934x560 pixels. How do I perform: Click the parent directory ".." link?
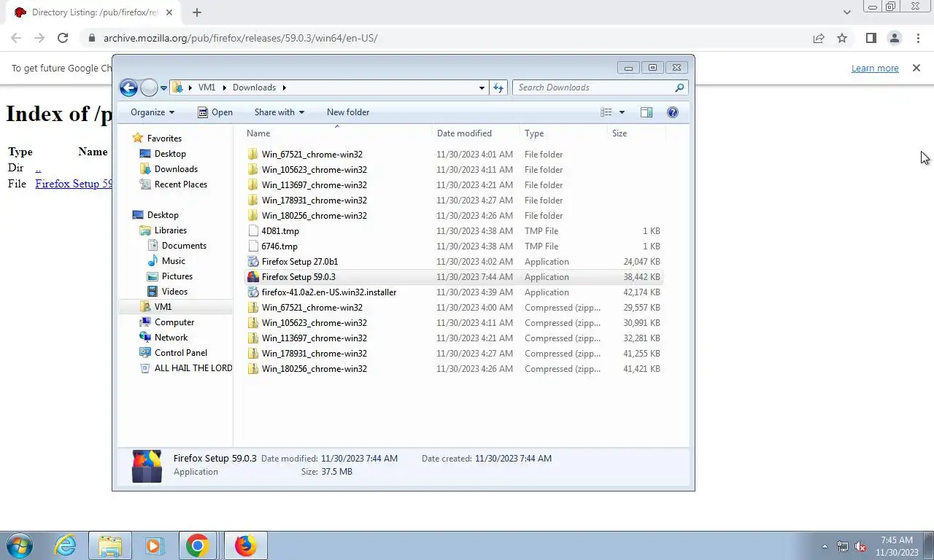[38, 168]
